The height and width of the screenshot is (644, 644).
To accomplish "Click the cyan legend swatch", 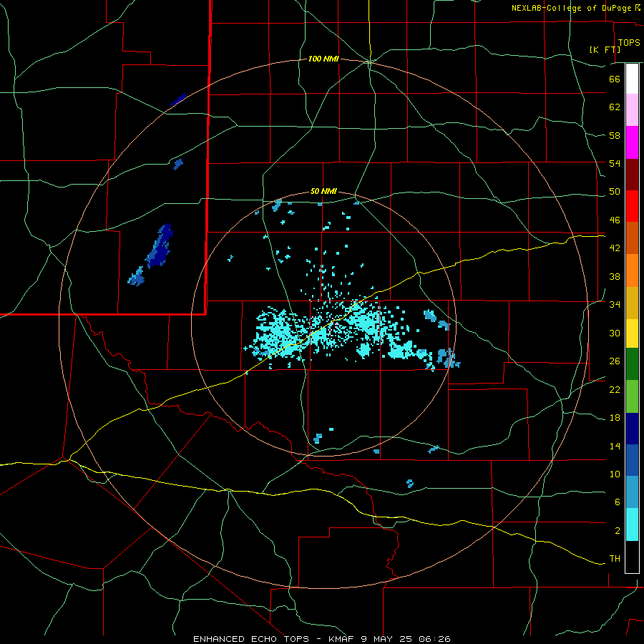I will click(632, 525).
